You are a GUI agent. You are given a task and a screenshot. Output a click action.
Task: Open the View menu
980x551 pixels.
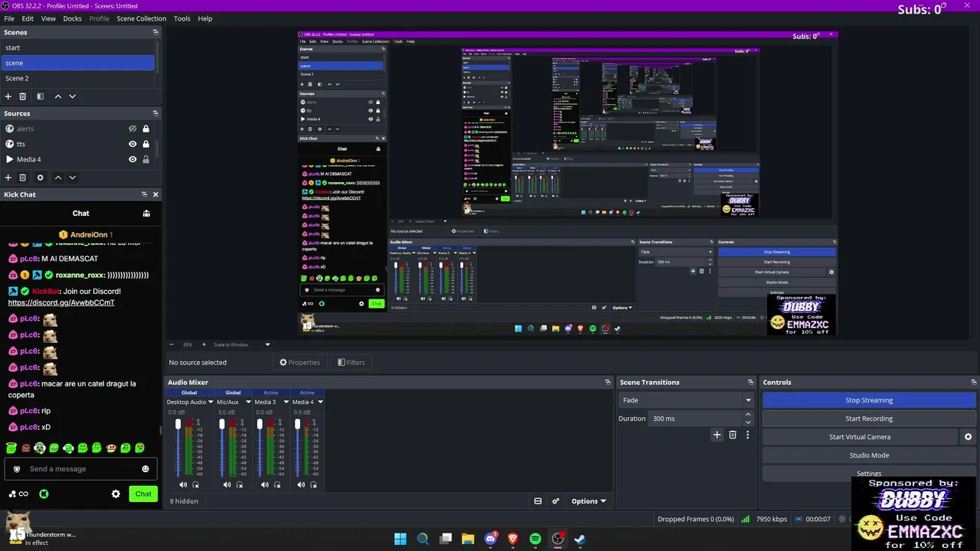click(x=48, y=18)
